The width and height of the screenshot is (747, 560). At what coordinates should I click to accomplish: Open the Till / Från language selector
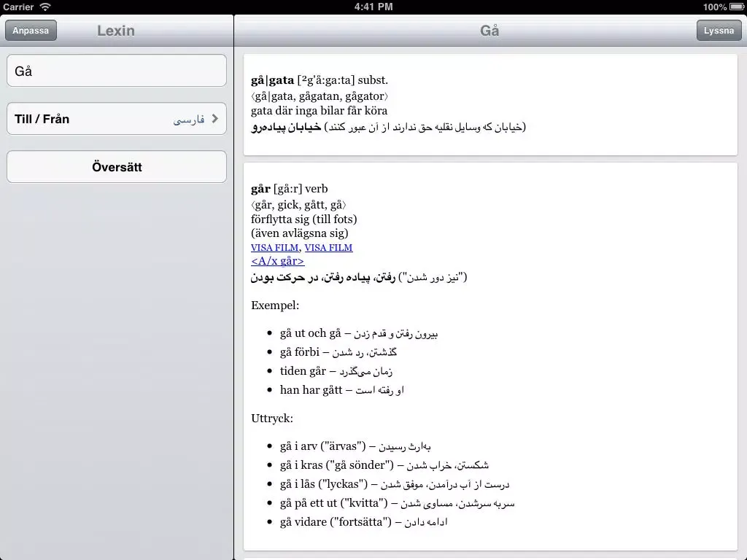tap(117, 119)
